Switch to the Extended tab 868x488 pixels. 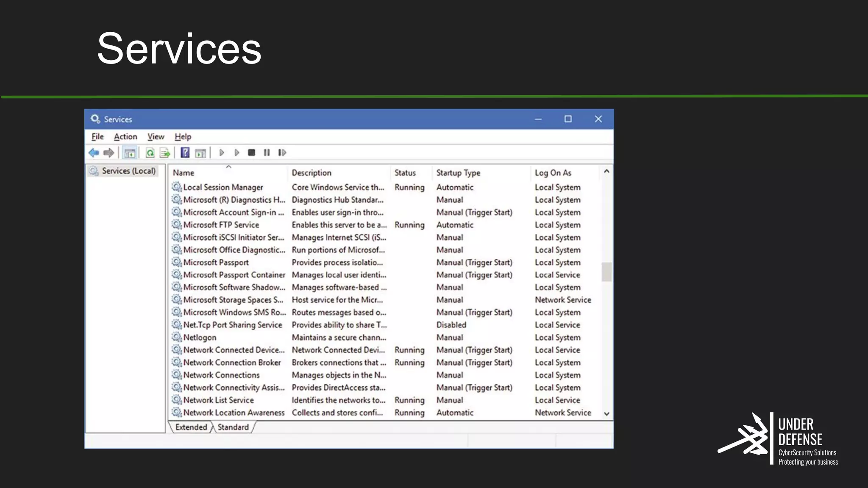click(191, 427)
